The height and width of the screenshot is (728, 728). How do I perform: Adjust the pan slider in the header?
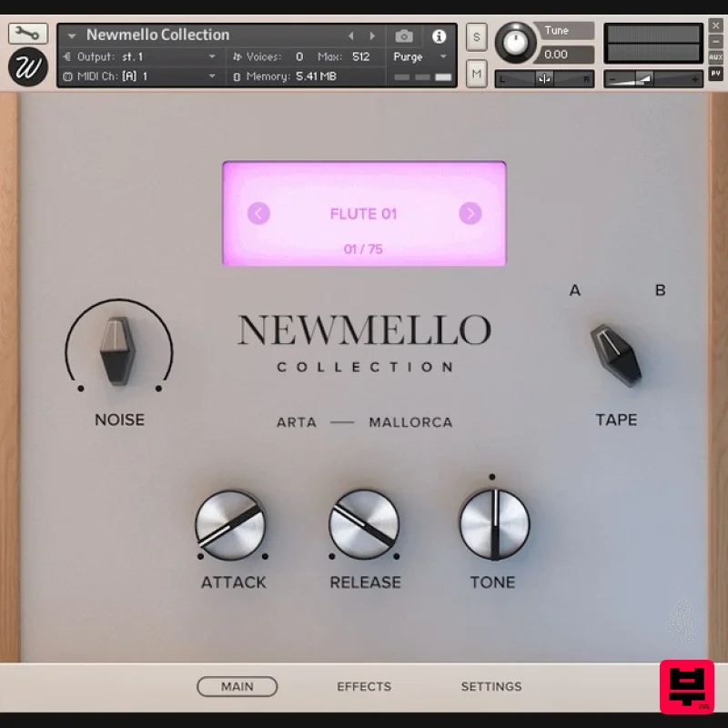click(544, 79)
